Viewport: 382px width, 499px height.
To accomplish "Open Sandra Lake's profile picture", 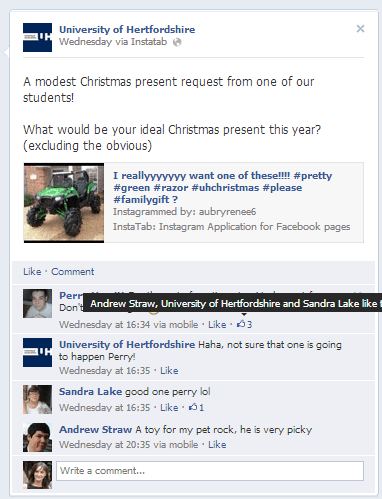I will [x=37, y=399].
